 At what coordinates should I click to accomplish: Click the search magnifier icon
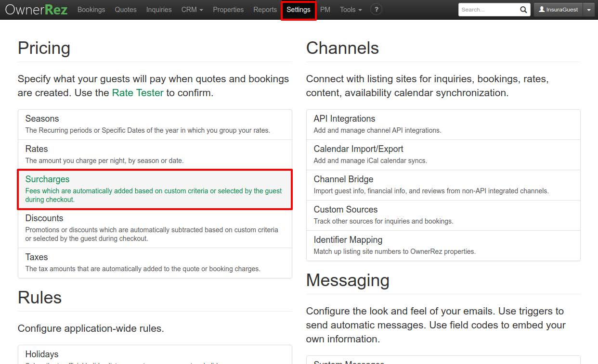pyautogui.click(x=523, y=10)
